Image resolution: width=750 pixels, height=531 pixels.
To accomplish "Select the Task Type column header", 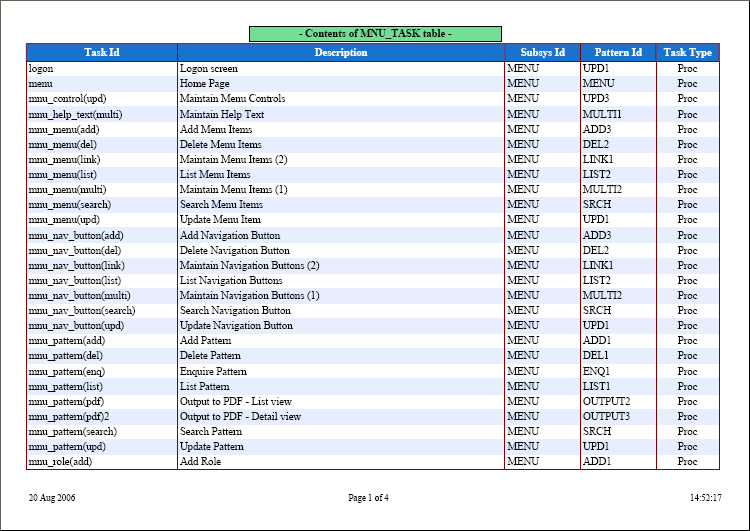I will 687,52.
